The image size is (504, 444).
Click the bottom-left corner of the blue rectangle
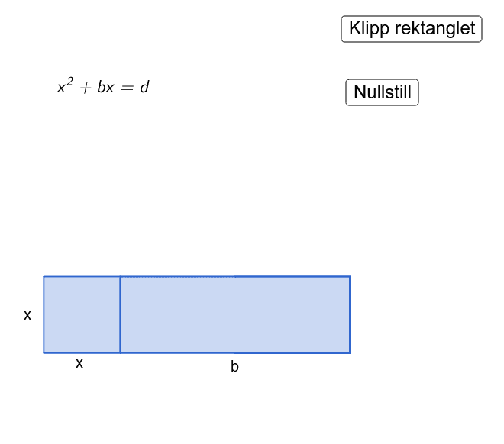[x=44, y=353]
